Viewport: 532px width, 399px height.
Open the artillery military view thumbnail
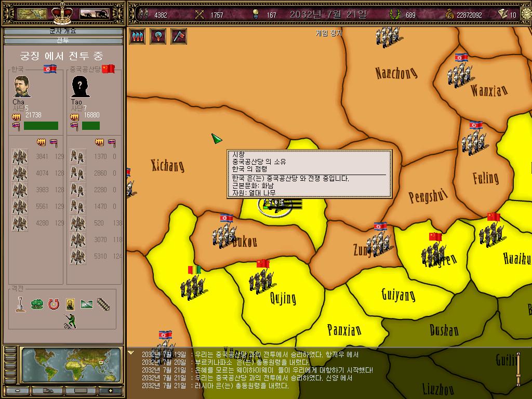tap(94, 14)
